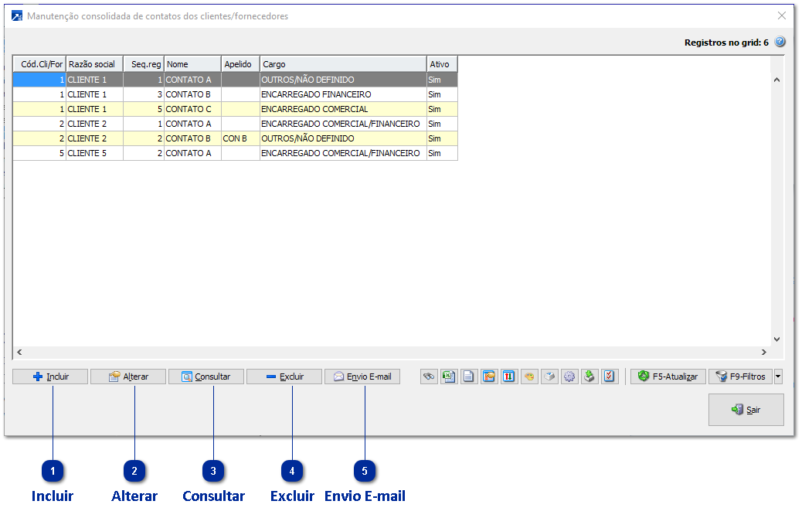
Task: Select the CONTATO A cell in CLIENTE 2 row
Action: [192, 124]
